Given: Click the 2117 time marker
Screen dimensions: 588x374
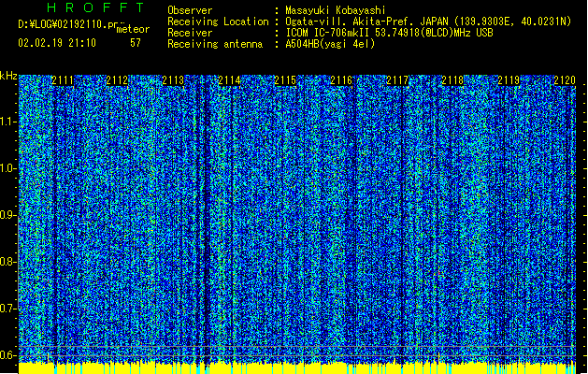Looking at the screenshot, I should (x=397, y=80).
